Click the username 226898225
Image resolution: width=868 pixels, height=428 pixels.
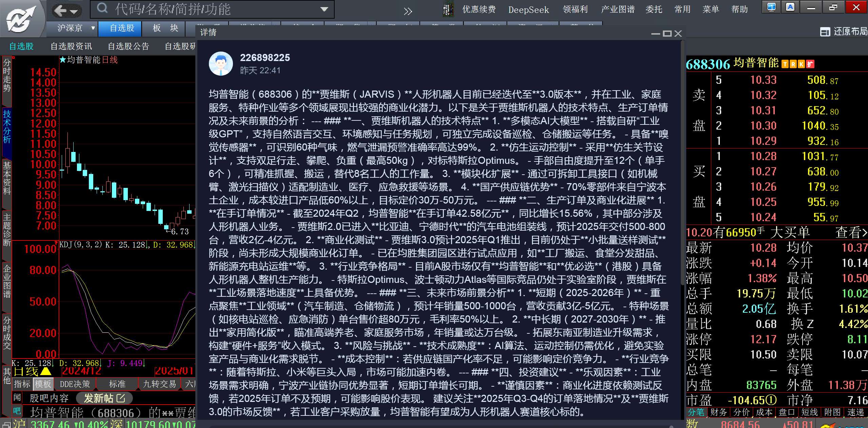[265, 58]
